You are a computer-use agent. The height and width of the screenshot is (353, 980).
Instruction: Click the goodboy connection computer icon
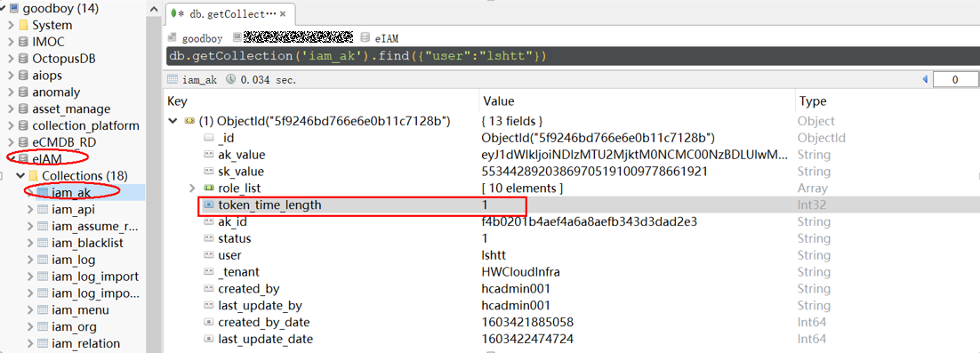pyautogui.click(x=13, y=9)
